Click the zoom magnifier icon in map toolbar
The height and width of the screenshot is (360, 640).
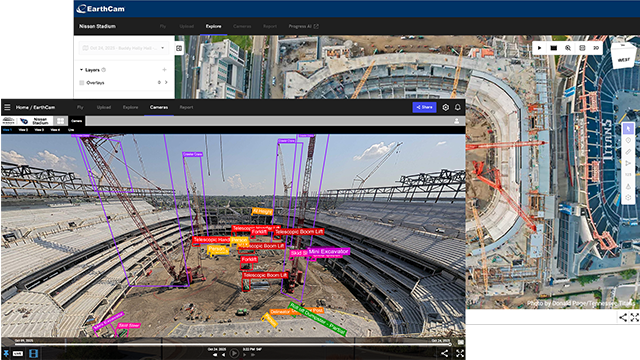[568, 48]
